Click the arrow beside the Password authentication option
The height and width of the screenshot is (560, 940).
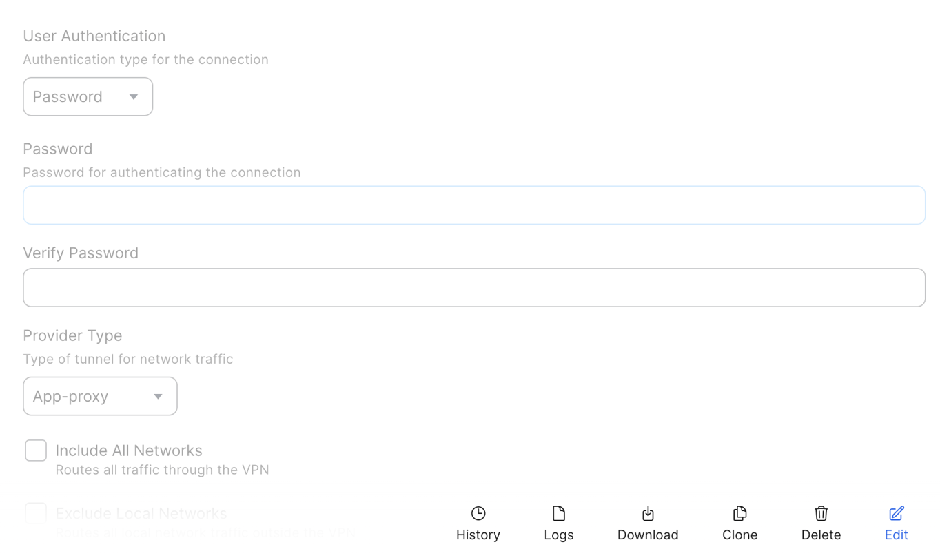pos(134,97)
